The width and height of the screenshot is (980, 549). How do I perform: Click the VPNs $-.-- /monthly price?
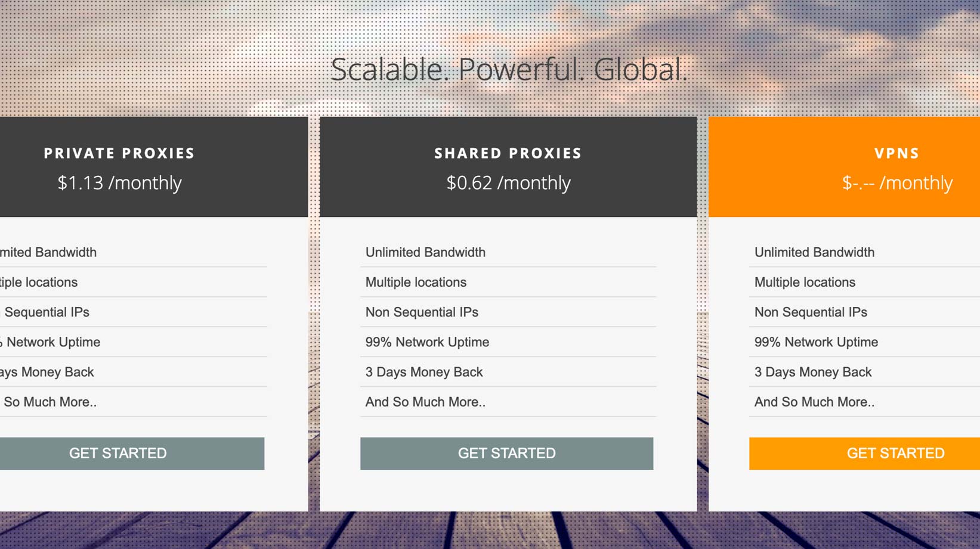(897, 183)
